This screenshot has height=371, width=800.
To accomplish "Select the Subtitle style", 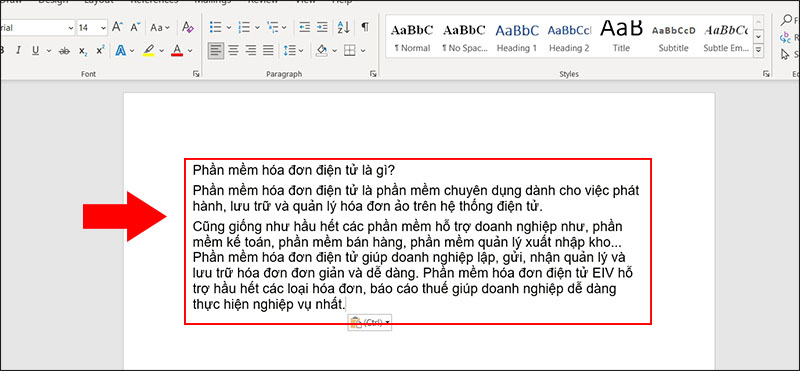I will 673,38.
